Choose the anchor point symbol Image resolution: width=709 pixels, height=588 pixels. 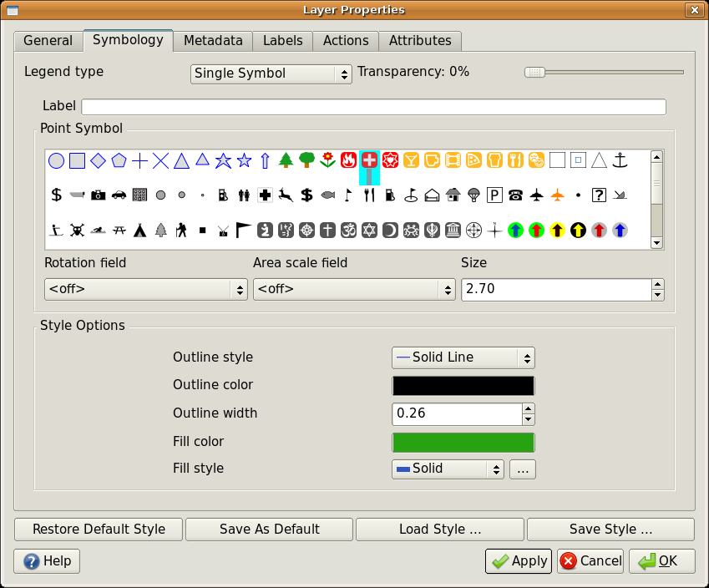[619, 159]
